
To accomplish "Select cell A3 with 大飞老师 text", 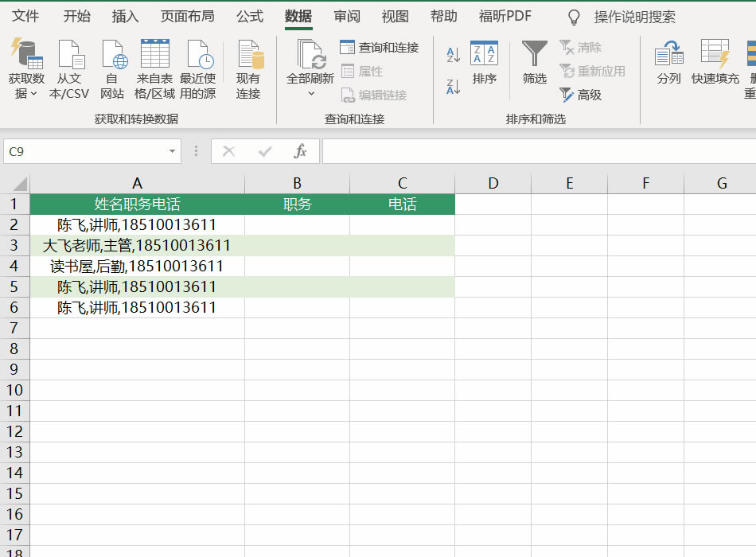I will [137, 246].
